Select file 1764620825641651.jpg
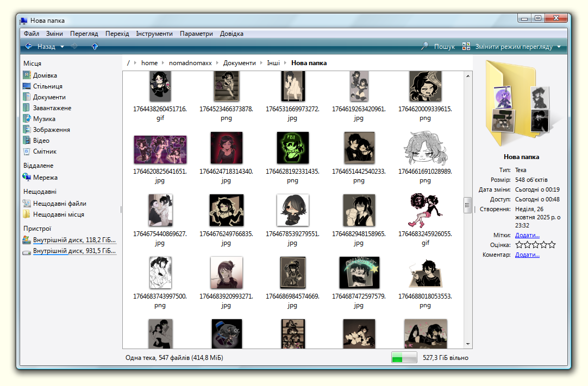The height and width of the screenshot is (386, 588). pos(160,157)
